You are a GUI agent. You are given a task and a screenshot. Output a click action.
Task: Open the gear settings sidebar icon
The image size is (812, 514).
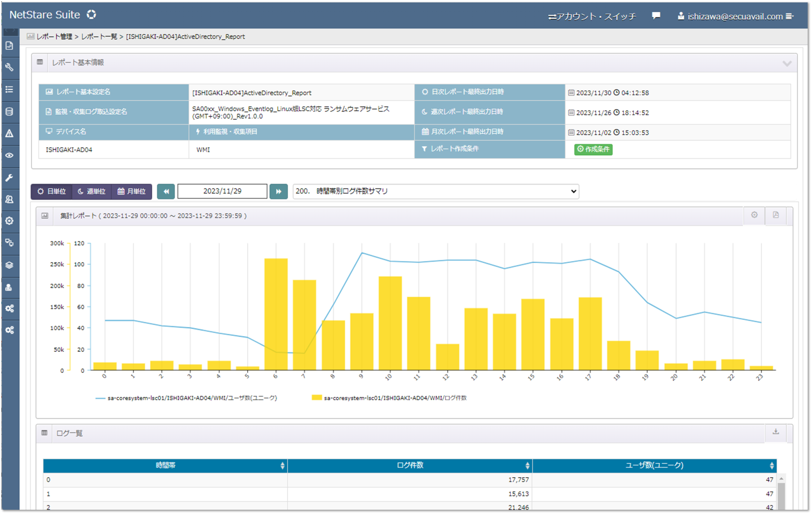[x=9, y=221]
